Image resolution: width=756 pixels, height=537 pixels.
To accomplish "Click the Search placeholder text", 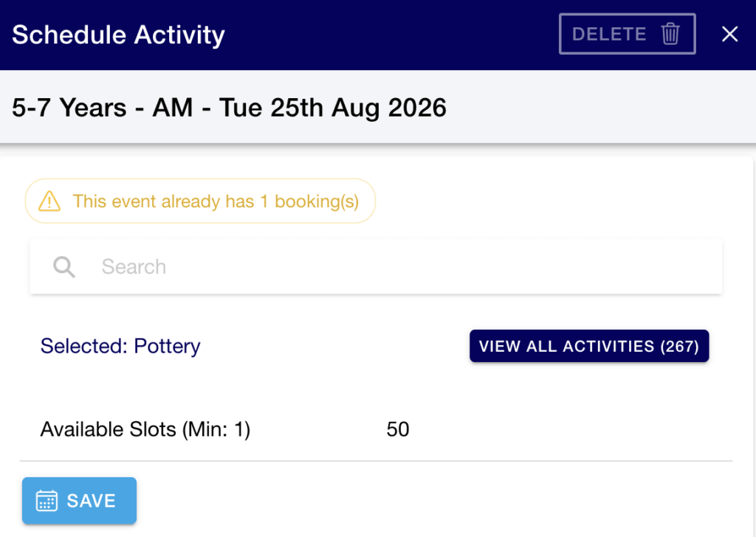I will click(134, 266).
